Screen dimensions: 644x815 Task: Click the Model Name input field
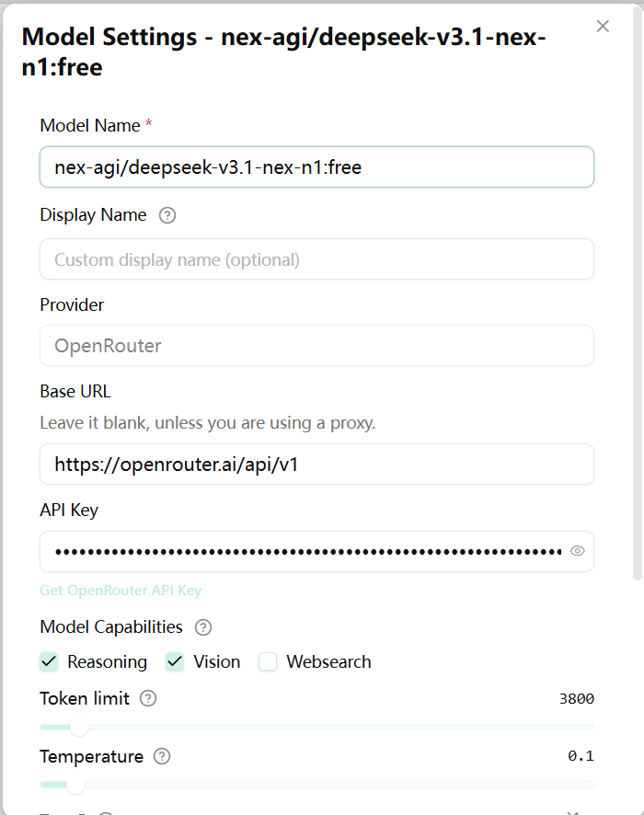click(x=316, y=167)
